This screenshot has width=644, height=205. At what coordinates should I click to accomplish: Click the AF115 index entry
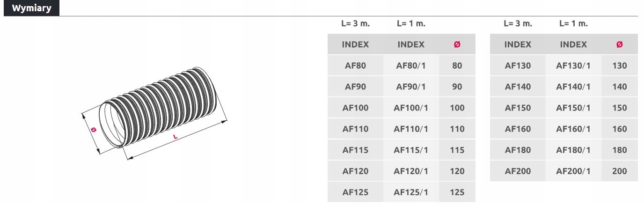click(x=355, y=150)
